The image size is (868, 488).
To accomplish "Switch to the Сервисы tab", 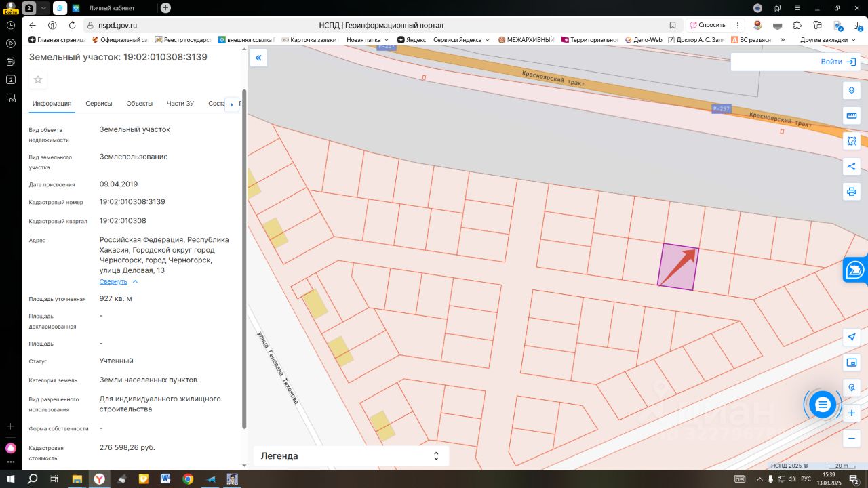I will click(x=99, y=104).
